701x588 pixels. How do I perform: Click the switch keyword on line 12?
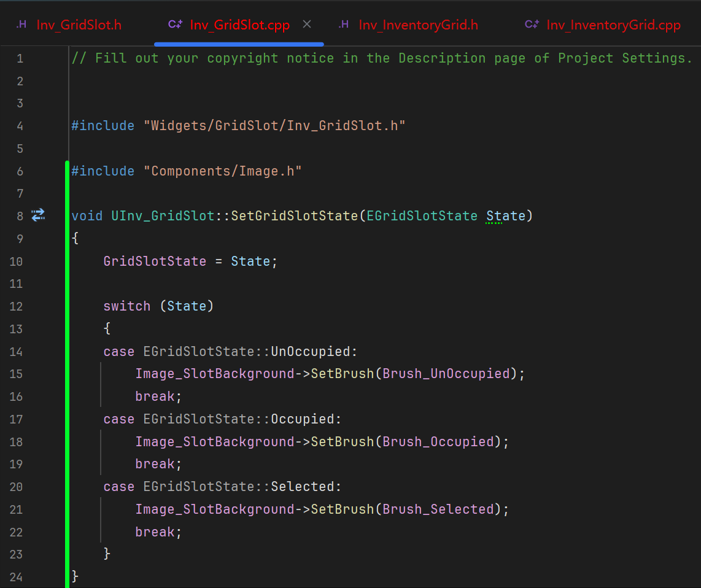tap(127, 306)
